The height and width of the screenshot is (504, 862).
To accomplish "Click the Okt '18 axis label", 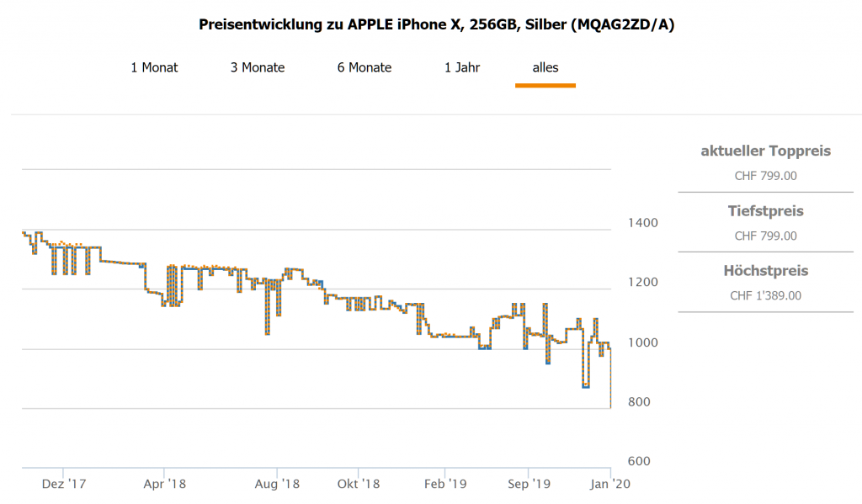I will click(359, 484).
